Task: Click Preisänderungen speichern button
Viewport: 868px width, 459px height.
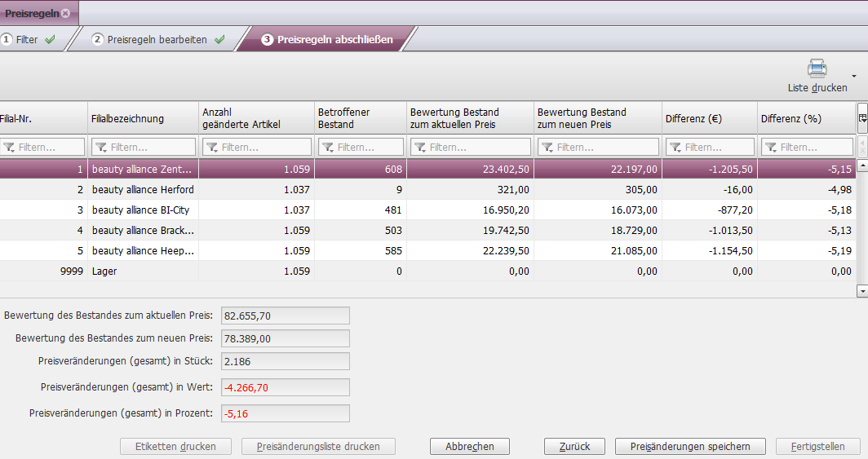Action: (690, 446)
